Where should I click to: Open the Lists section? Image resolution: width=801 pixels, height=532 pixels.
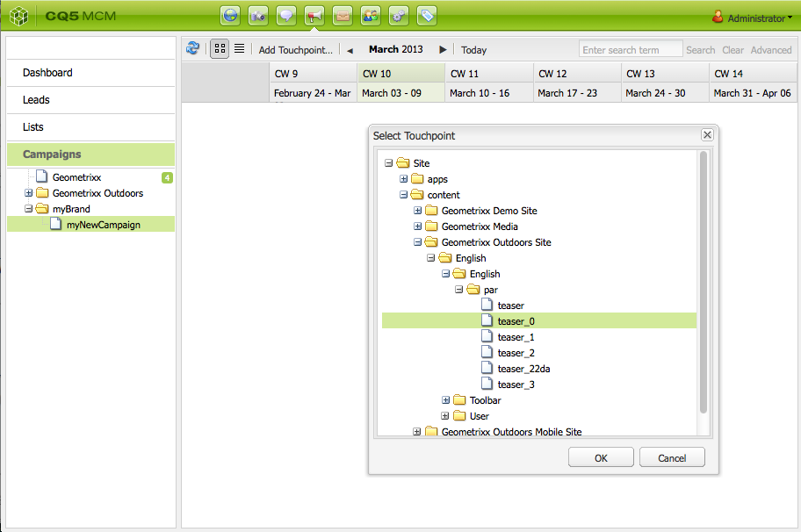[91, 126]
